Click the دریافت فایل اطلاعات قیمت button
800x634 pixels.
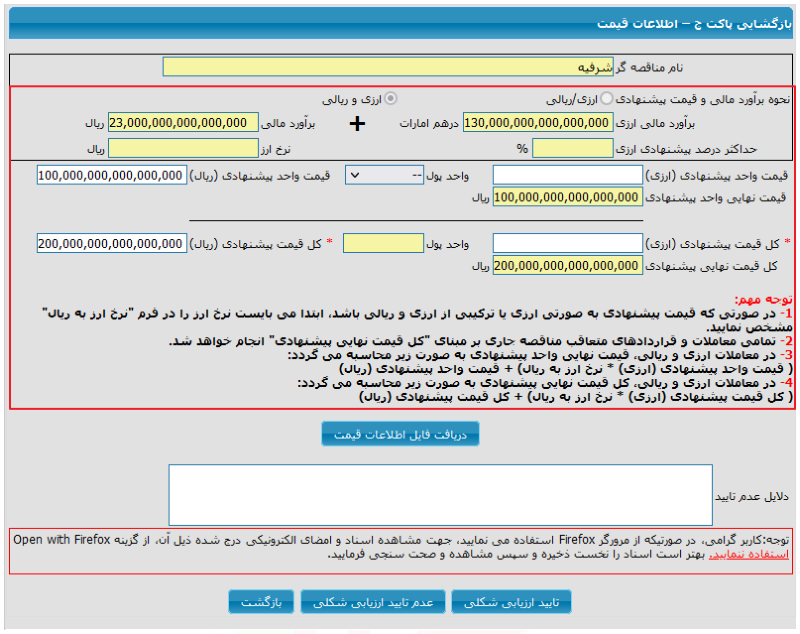(x=401, y=434)
